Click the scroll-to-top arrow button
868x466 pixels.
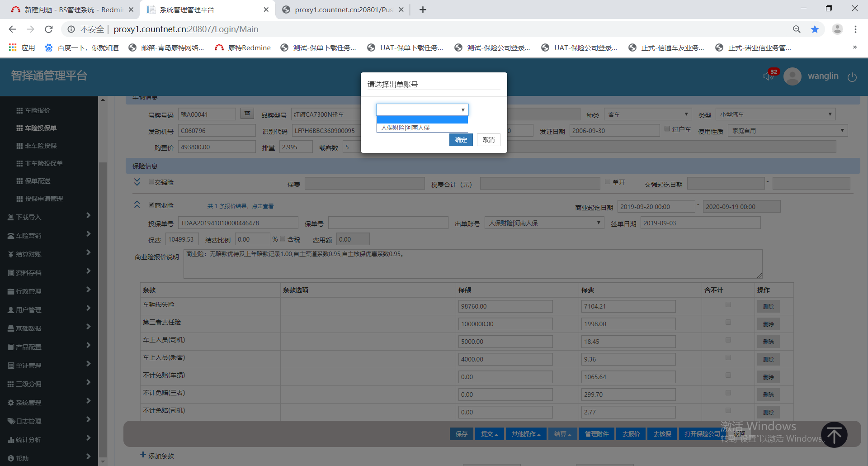(x=834, y=435)
